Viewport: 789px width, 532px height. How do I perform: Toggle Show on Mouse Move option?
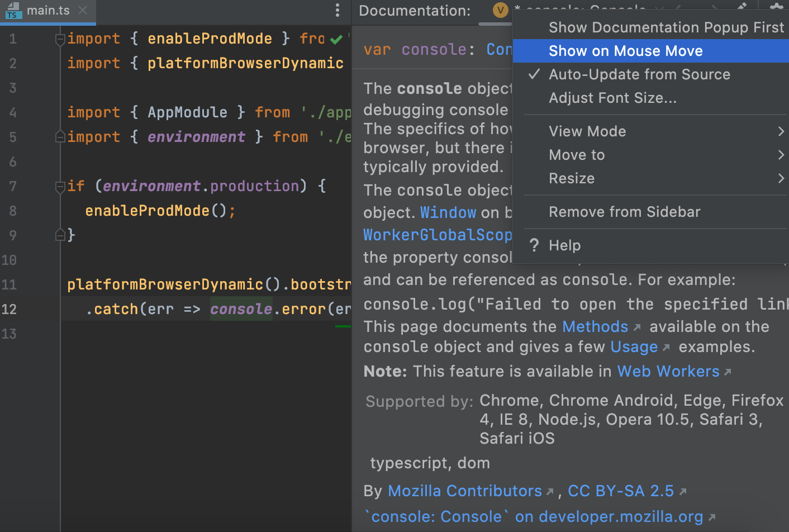[650, 51]
